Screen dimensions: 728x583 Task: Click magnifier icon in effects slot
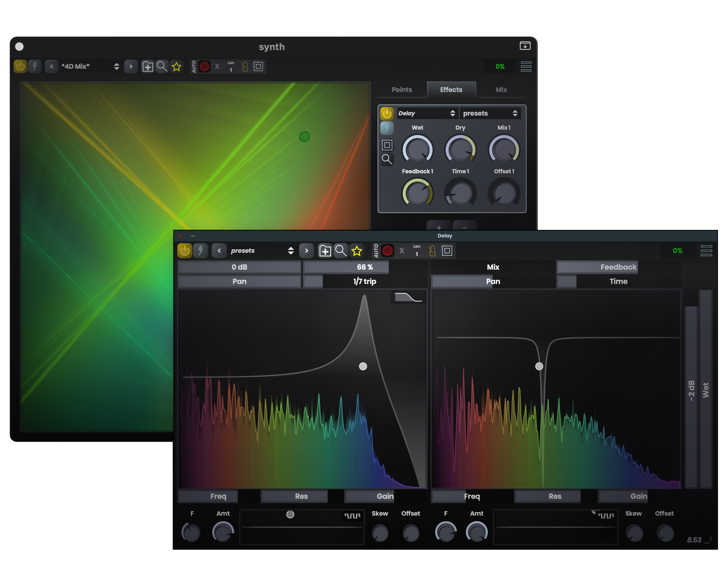click(x=387, y=159)
